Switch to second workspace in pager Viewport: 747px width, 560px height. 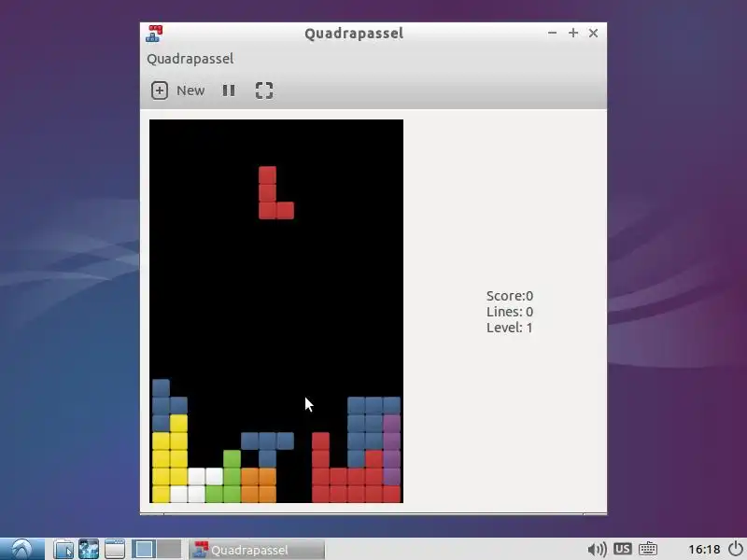pyautogui.click(x=169, y=549)
